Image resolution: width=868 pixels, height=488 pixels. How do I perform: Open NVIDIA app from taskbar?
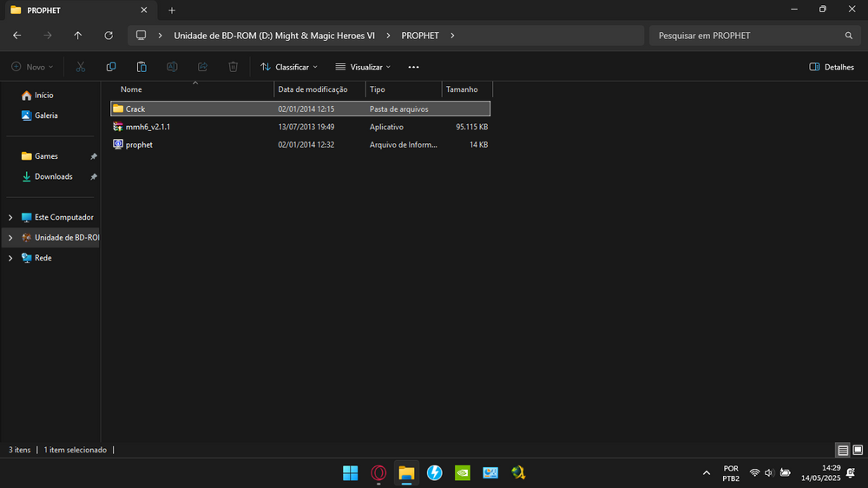[x=463, y=473]
